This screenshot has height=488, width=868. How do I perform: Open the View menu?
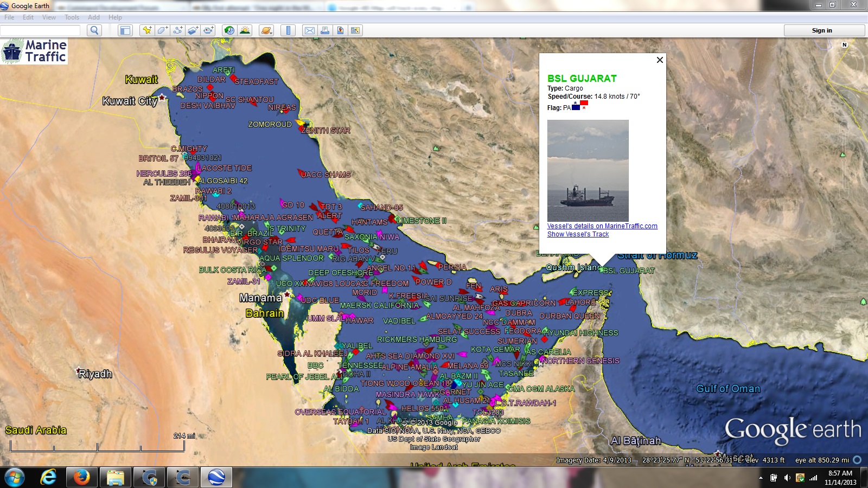tap(49, 17)
